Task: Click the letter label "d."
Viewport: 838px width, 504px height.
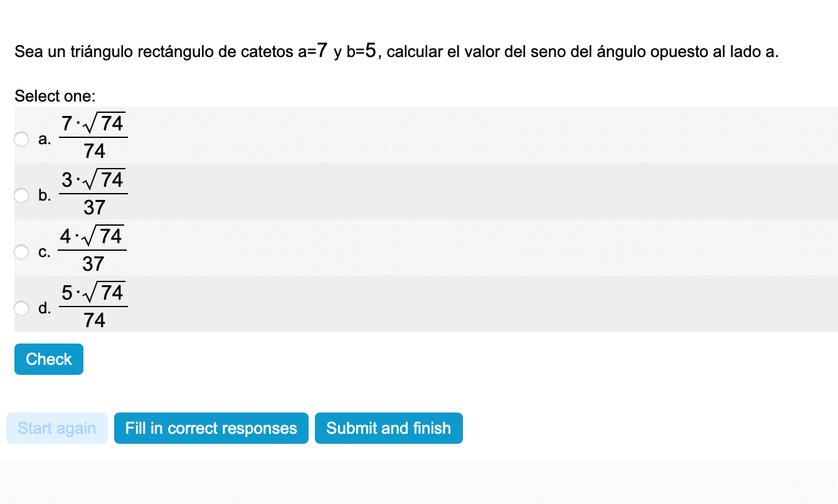Action: (x=45, y=308)
